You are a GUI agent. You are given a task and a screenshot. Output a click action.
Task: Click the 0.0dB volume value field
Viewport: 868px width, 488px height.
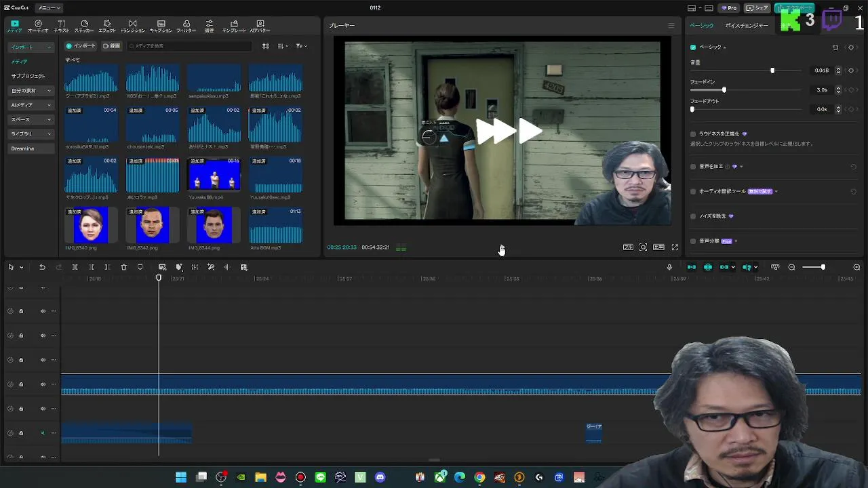pos(822,70)
